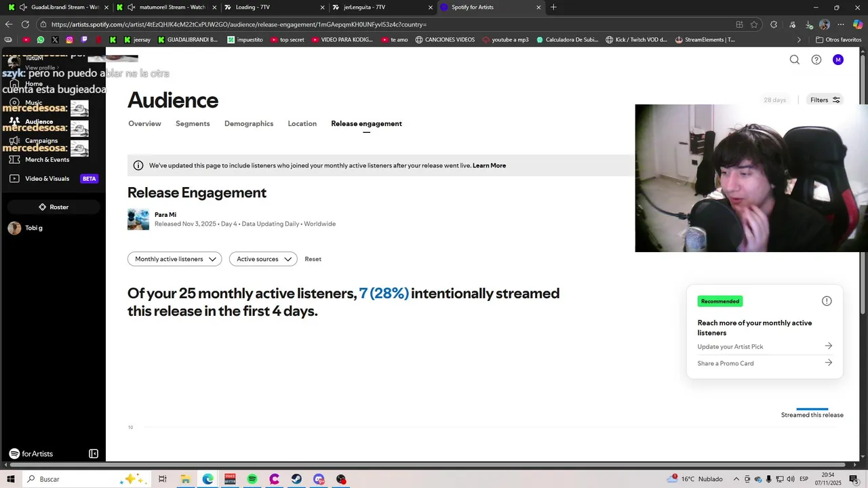Open File Explorer in the taskbar
Screen dimensions: 868x488
tap(185, 479)
